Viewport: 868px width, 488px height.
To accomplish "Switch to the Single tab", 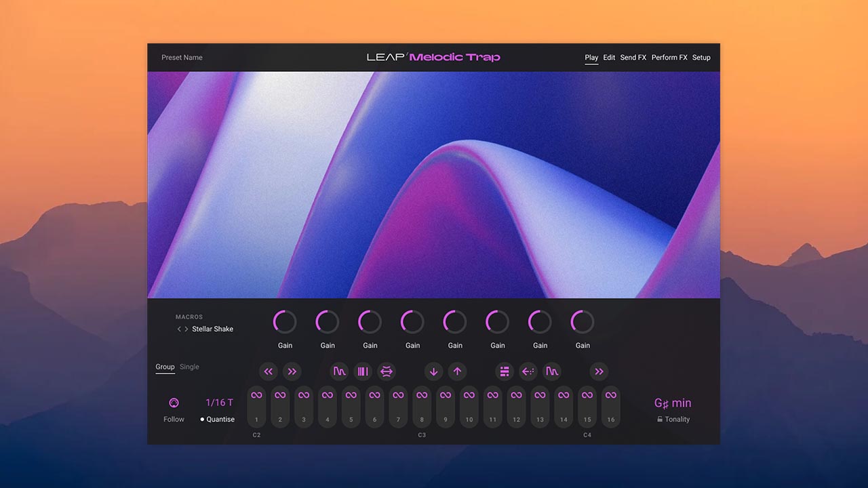I will click(189, 367).
